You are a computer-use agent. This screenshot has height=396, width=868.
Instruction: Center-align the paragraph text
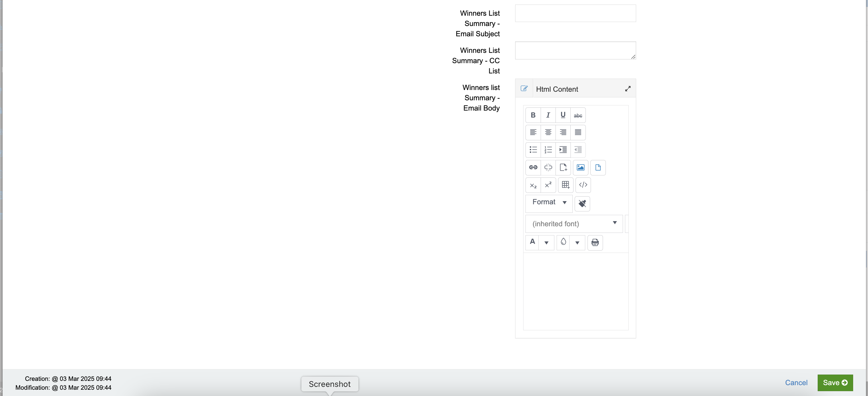point(548,132)
